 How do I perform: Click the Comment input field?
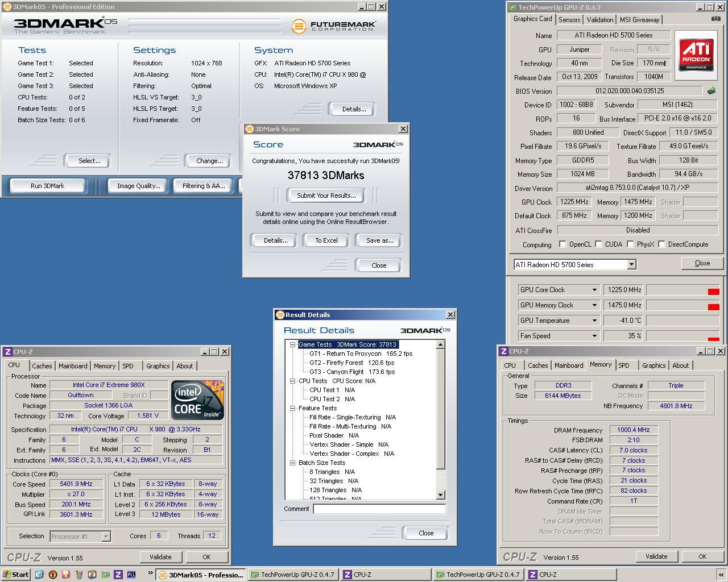pyautogui.click(x=379, y=509)
